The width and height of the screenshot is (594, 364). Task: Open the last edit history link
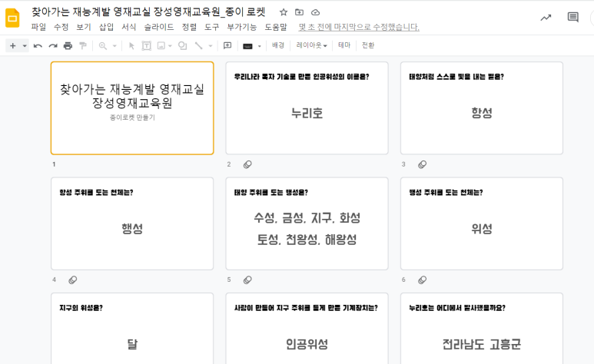pyautogui.click(x=359, y=27)
